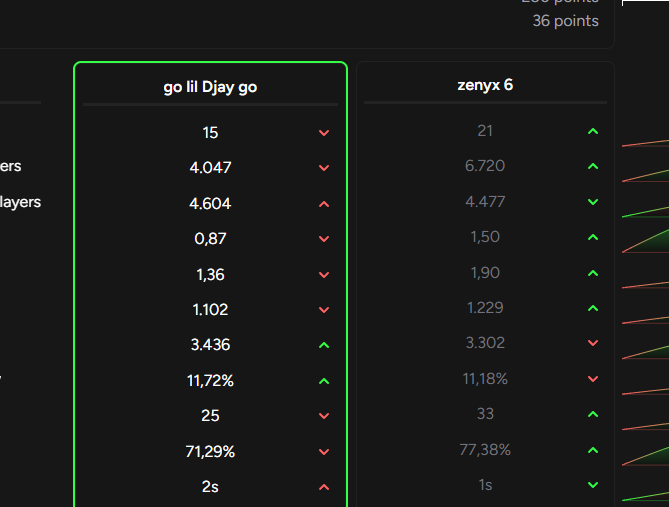Click the value 1,36
Screen dimensions: 669x507
(210, 274)
